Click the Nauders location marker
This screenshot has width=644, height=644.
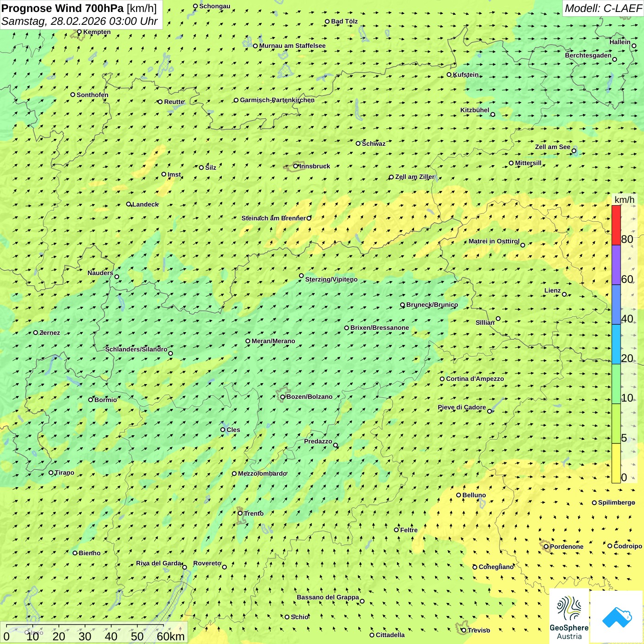tap(117, 277)
